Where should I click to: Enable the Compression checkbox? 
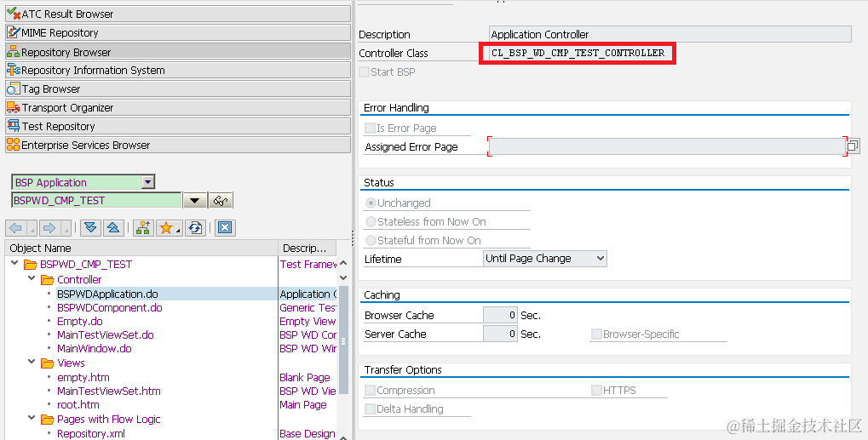coord(370,391)
